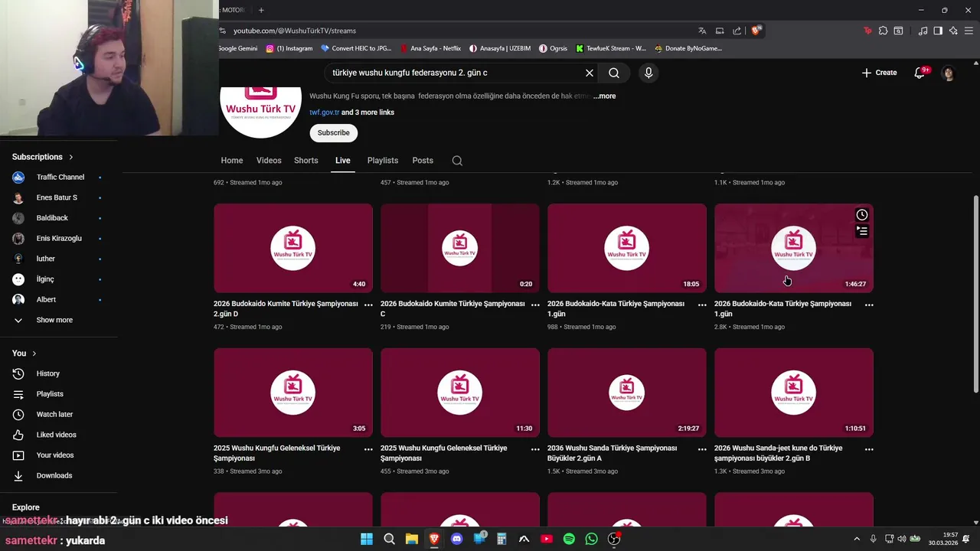Open a new browser tab
The width and height of the screenshot is (980, 551).
(x=261, y=10)
